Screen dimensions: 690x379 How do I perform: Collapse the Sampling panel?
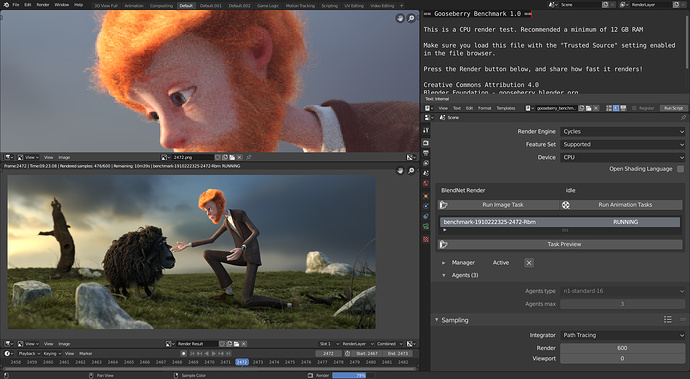click(x=437, y=320)
